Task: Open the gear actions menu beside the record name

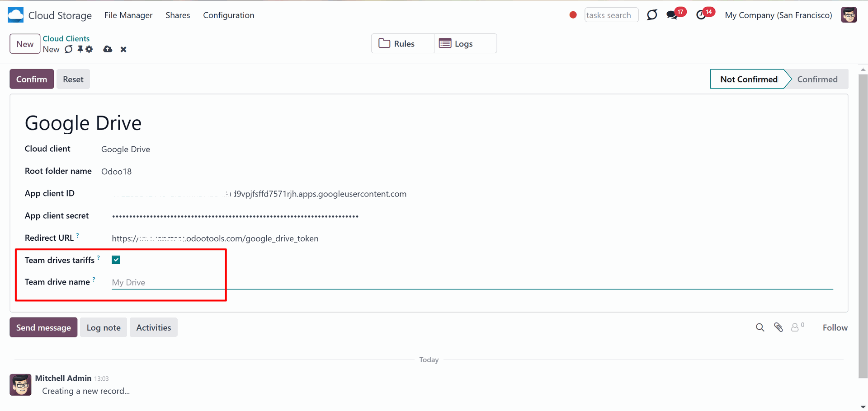Action: [x=89, y=49]
